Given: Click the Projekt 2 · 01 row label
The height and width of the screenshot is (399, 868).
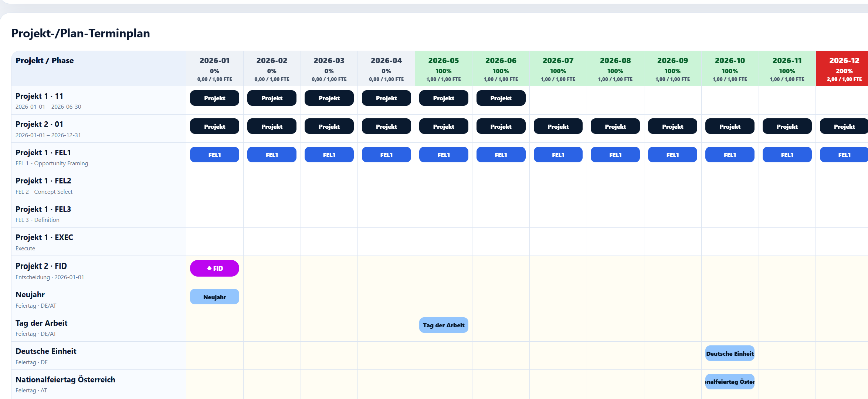Looking at the screenshot, I should [39, 124].
